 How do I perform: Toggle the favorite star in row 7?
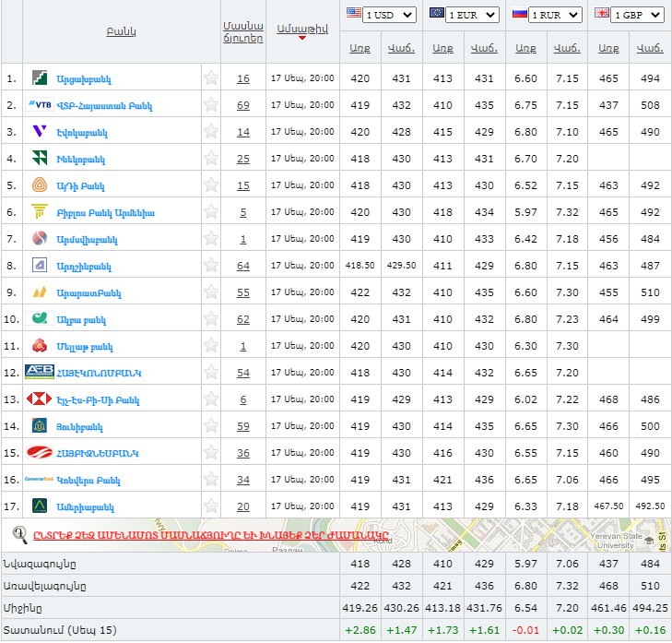pyautogui.click(x=211, y=238)
